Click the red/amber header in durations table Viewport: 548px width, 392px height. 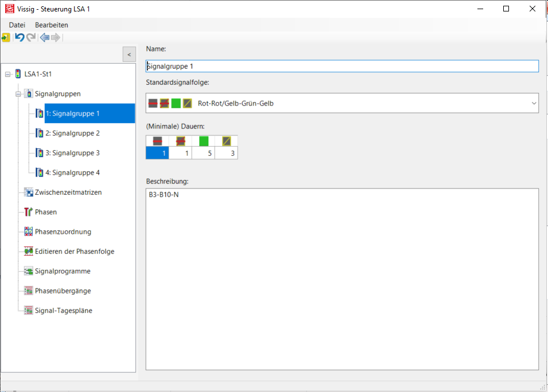180,142
